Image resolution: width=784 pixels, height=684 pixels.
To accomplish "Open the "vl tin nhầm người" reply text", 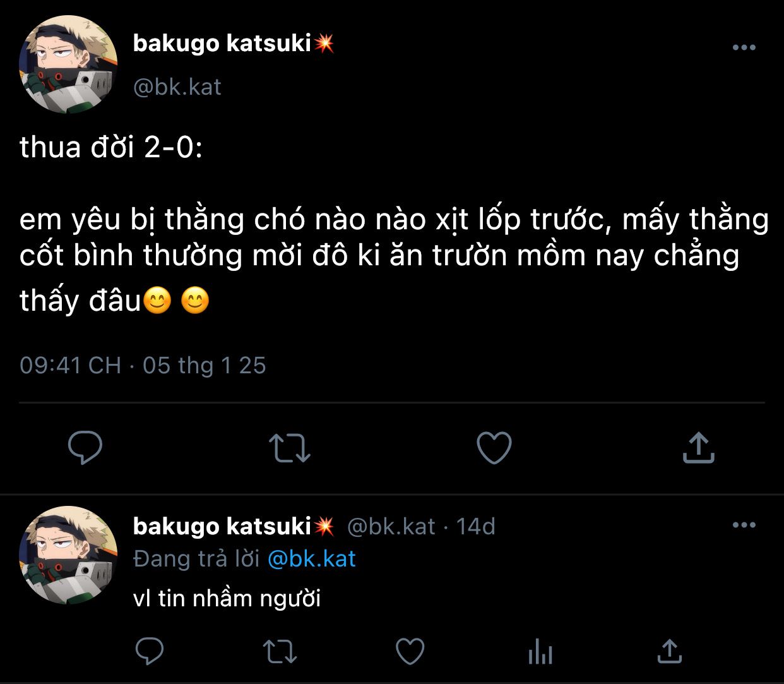I will (x=227, y=597).
